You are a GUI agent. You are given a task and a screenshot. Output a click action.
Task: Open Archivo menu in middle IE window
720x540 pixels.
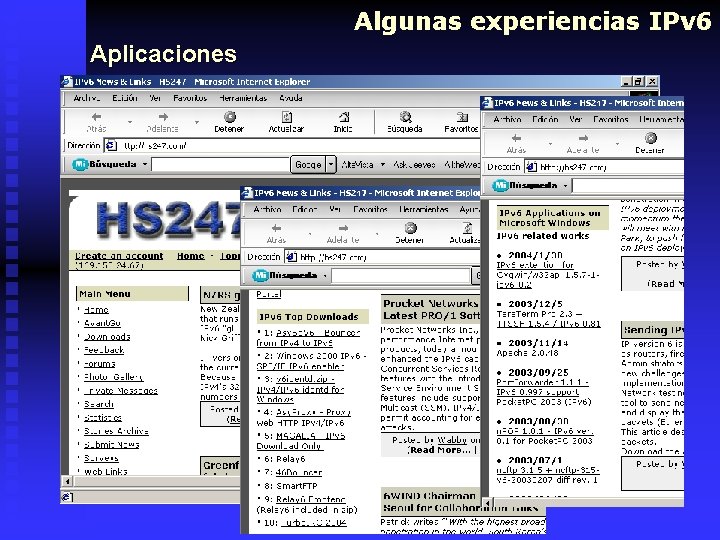click(267, 209)
